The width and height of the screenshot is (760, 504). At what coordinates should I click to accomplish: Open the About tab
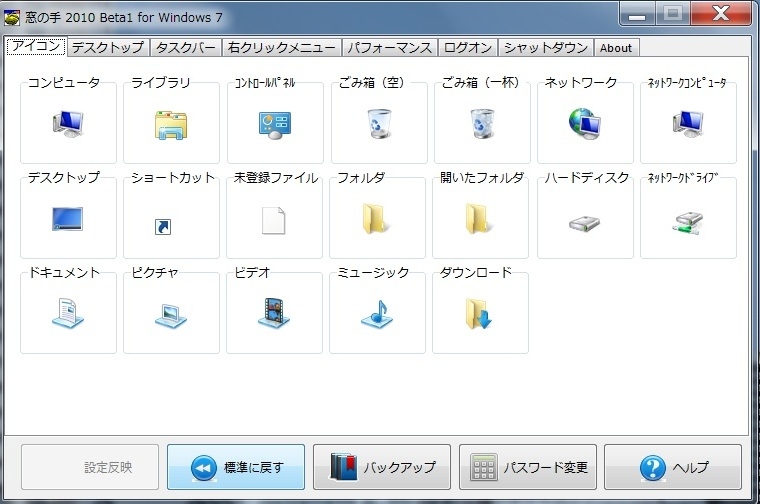[616, 48]
